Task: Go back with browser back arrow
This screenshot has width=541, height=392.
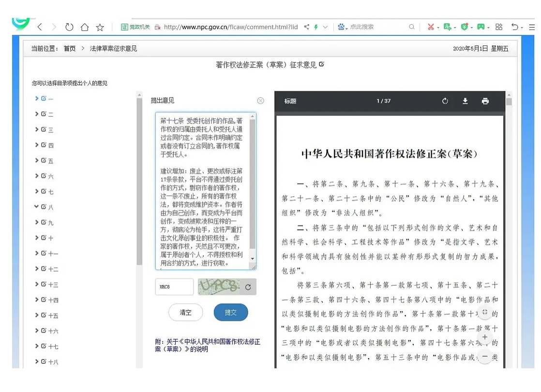Action: click(40, 27)
